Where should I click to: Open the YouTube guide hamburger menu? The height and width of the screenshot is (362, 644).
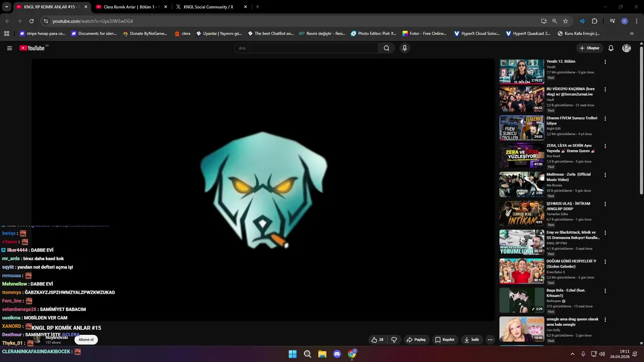(x=10, y=48)
